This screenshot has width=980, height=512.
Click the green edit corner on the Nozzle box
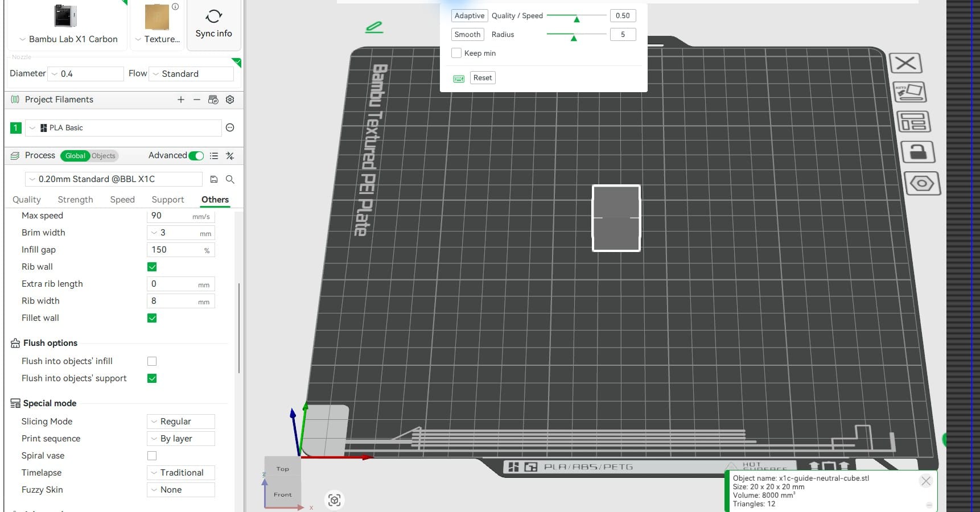click(237, 61)
